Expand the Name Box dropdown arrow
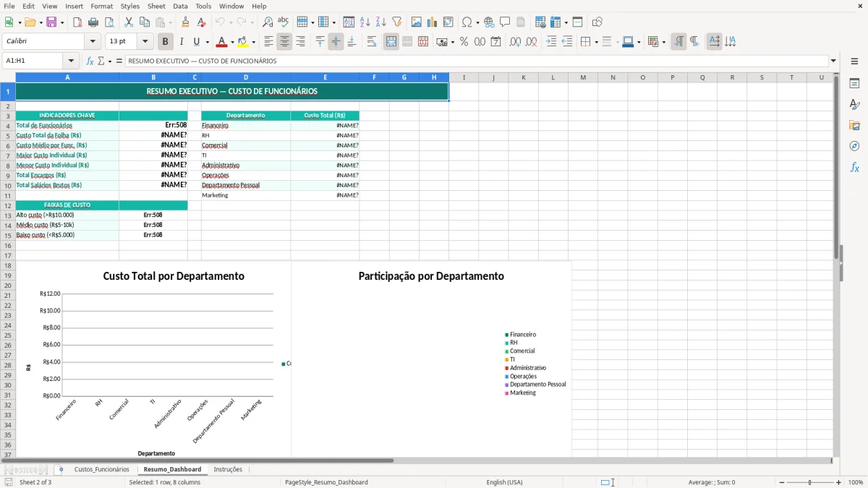Viewport: 868px width, 488px height. coord(71,61)
